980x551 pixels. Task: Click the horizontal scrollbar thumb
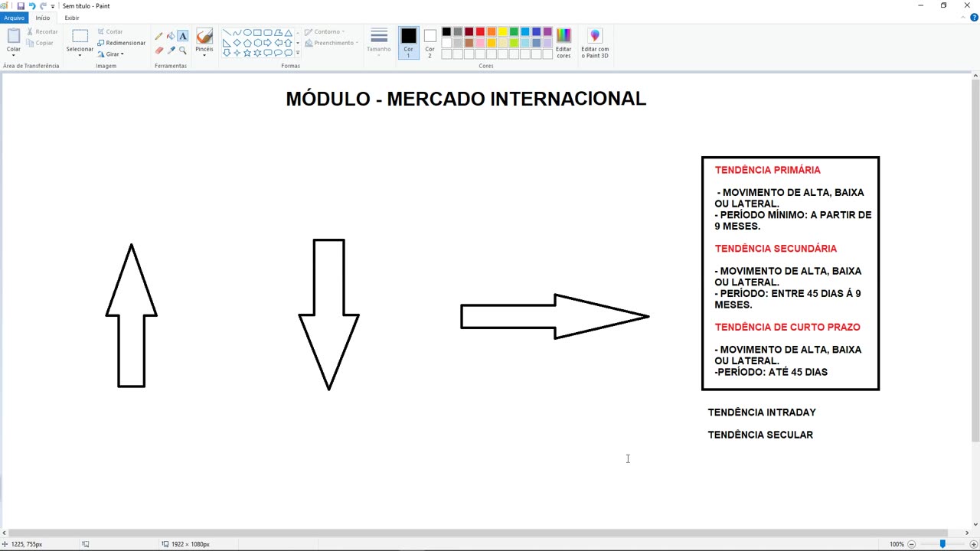[x=477, y=533]
